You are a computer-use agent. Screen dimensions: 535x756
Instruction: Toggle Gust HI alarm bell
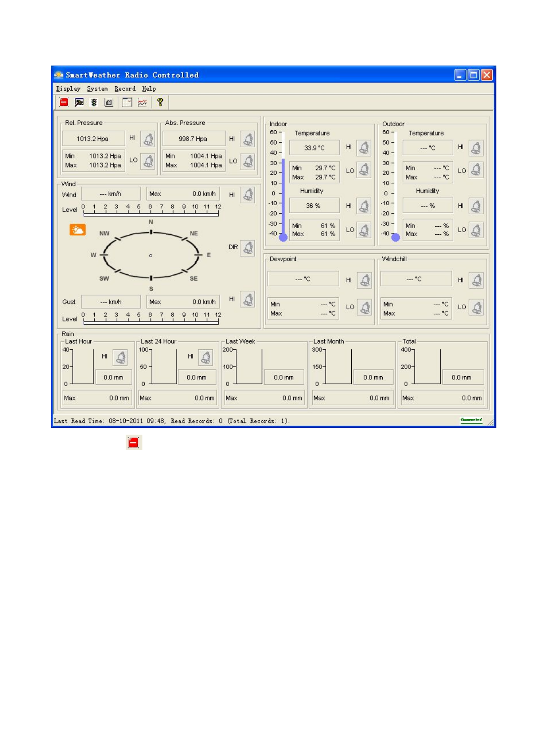coord(248,299)
